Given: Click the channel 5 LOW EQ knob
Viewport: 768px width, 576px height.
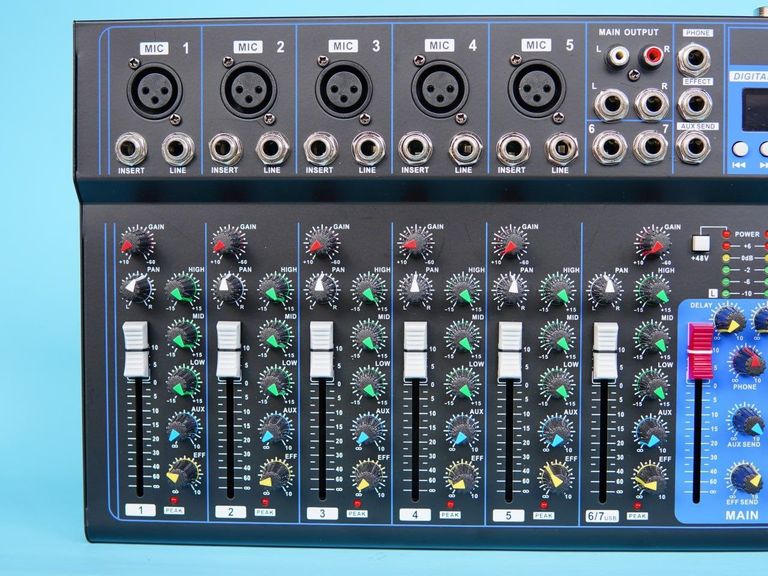Looking at the screenshot, I should [557, 383].
